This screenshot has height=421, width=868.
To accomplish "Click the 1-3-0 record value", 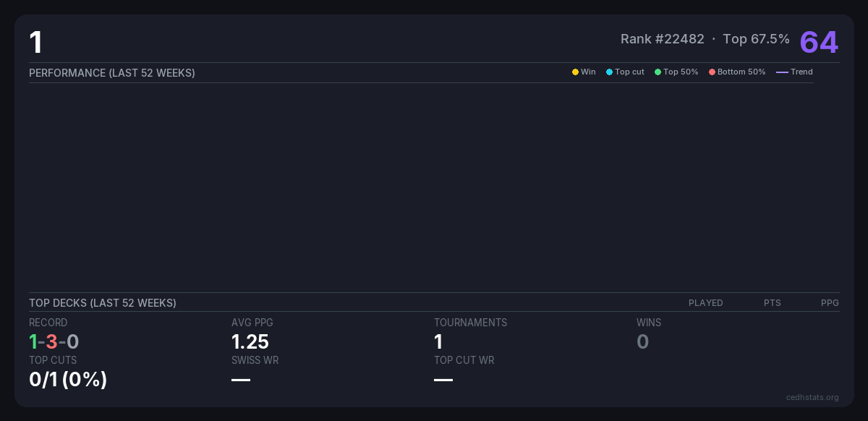I will point(54,341).
